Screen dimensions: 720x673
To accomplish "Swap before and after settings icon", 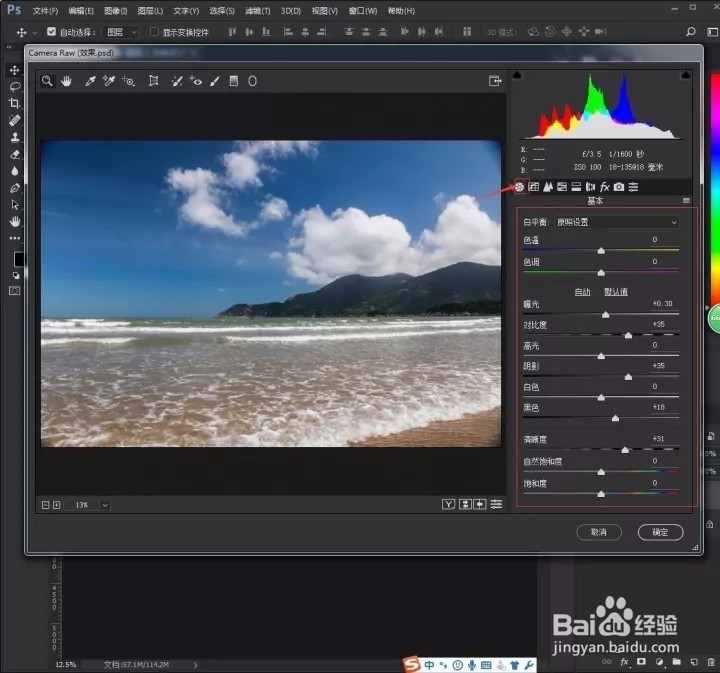I will [x=465, y=505].
